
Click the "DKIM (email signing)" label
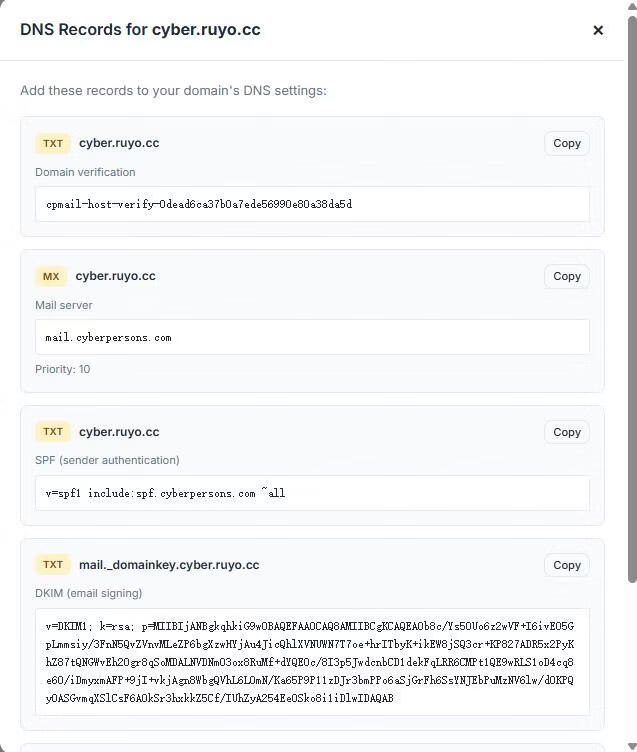point(89,593)
